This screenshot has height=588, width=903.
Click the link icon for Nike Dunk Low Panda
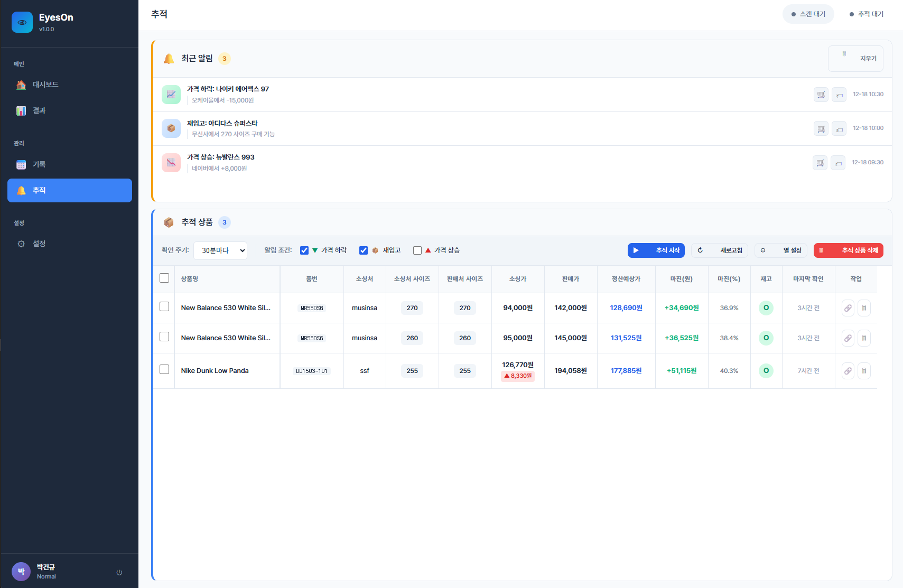click(848, 371)
